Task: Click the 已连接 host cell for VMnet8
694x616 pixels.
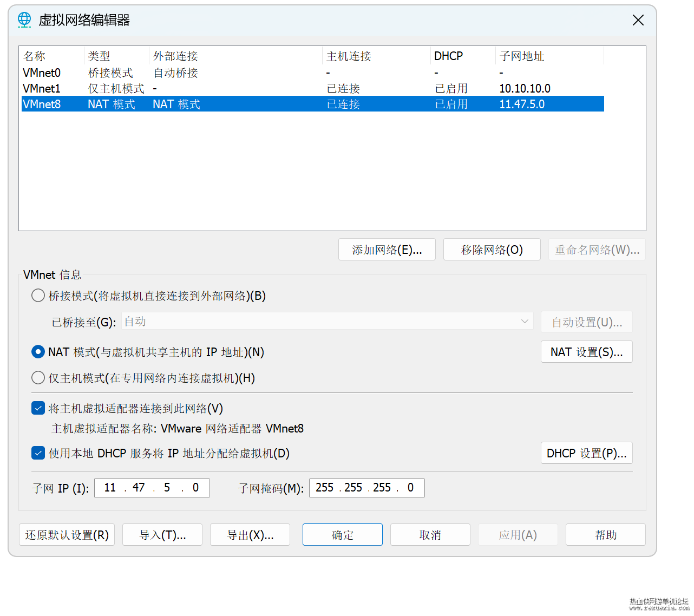Action: (343, 104)
